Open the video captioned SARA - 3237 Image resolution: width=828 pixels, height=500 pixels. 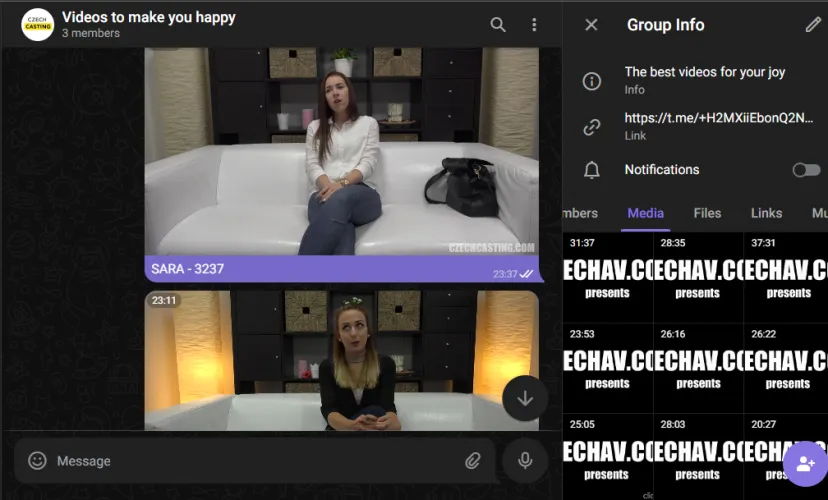click(x=342, y=152)
